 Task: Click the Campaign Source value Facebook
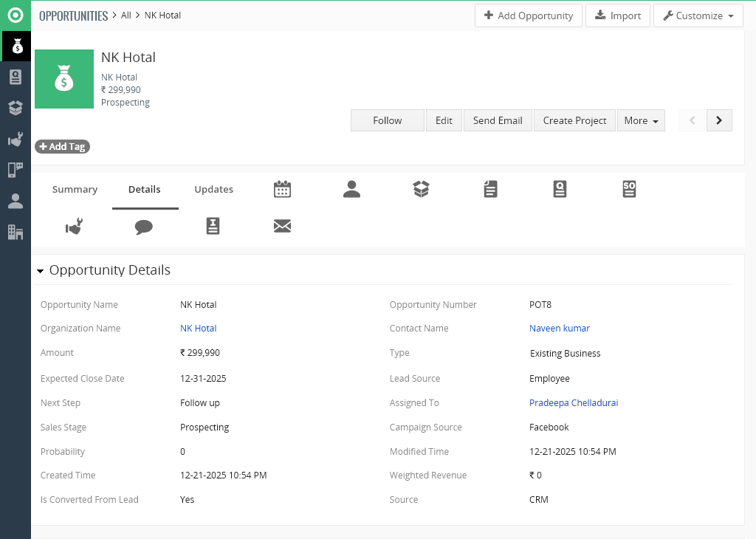(x=549, y=428)
